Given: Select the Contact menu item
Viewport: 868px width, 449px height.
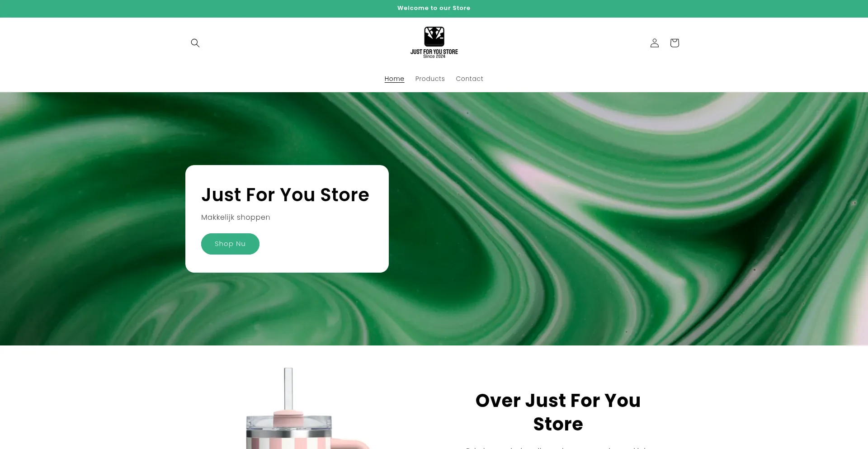Looking at the screenshot, I should [x=469, y=79].
